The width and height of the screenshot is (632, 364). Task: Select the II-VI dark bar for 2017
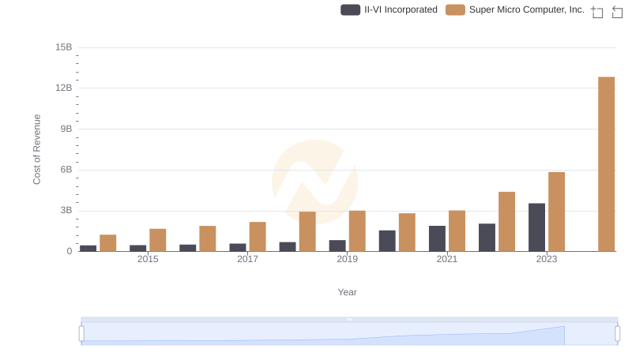(238, 248)
